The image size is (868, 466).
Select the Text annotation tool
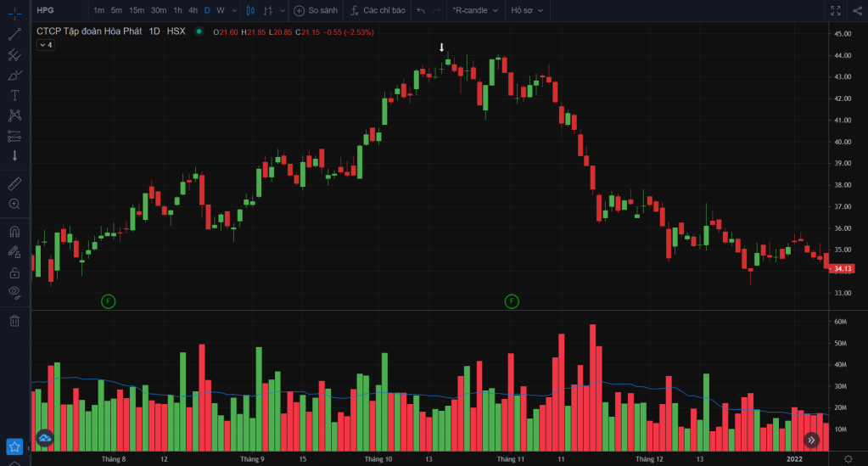click(14, 95)
